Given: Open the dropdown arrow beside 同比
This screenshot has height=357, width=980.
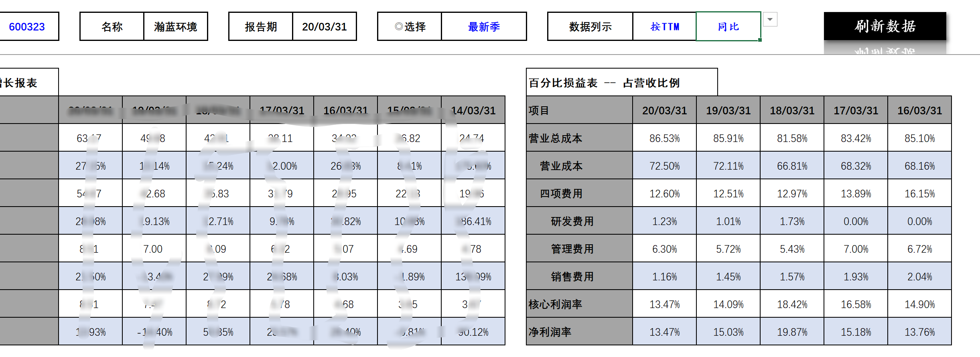Looking at the screenshot, I should coord(770,19).
